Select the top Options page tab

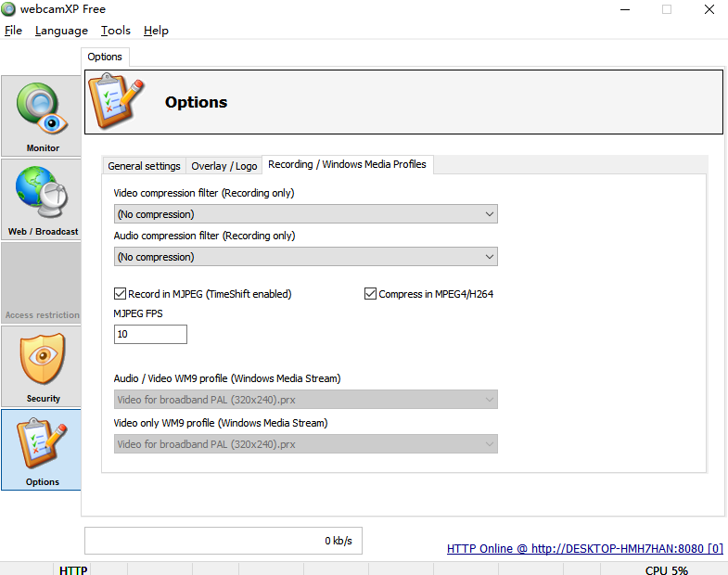click(105, 57)
